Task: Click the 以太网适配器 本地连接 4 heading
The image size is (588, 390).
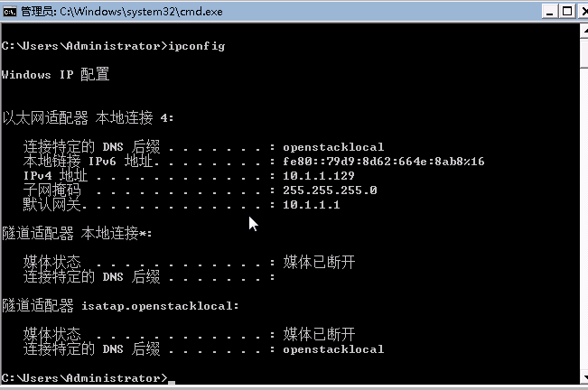Action: (88, 118)
